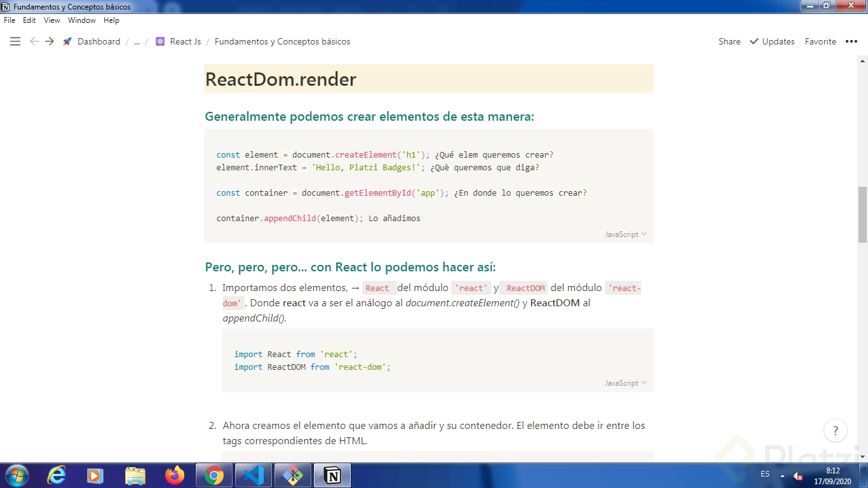Click the italic 'document.createElement()' text
Image resolution: width=868 pixels, height=488 pixels.
463,303
